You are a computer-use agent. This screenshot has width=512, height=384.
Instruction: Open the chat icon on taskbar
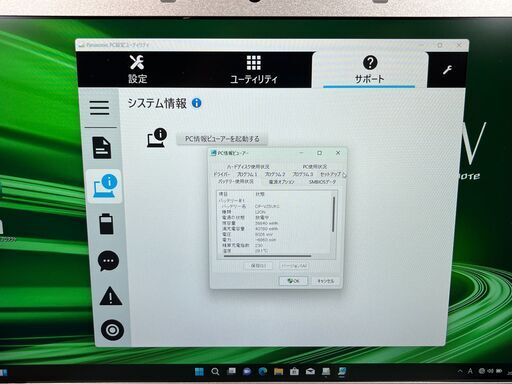tap(247, 371)
